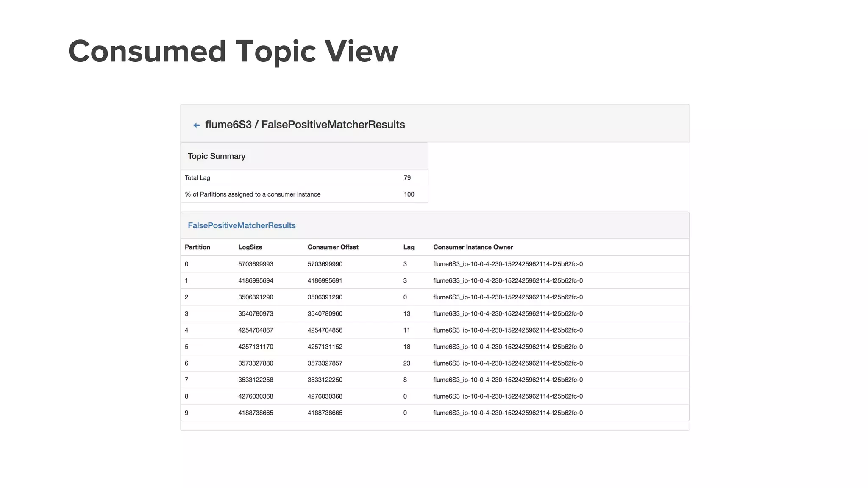Click the Consumer Offset column header
Screen dimensions: 868x488
pyautogui.click(x=333, y=247)
